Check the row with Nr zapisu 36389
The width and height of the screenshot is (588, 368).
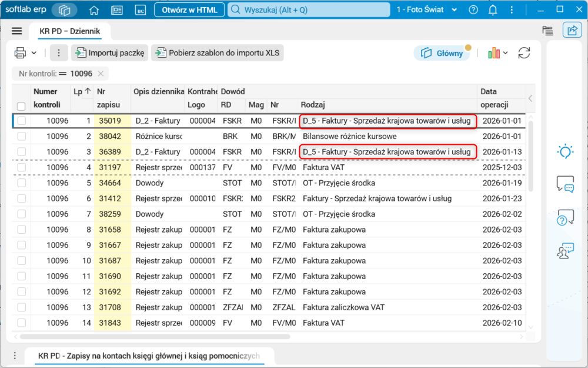pos(21,152)
